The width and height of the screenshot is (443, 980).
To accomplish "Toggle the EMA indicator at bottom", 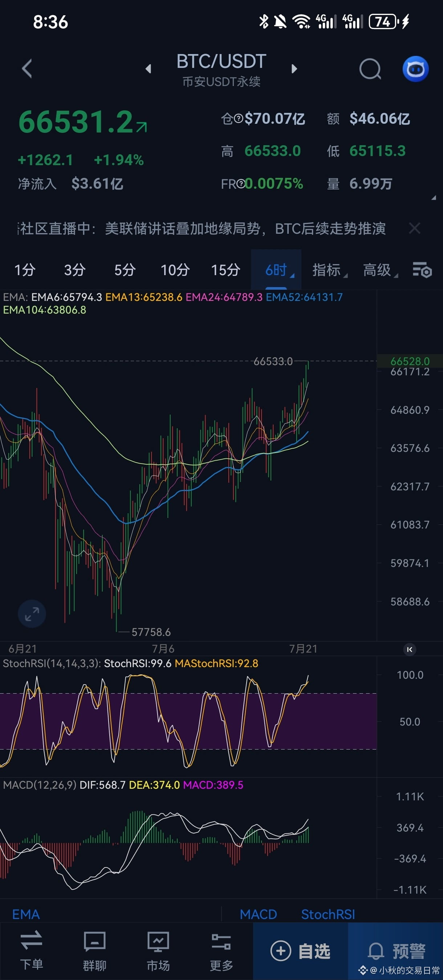I will coord(26,914).
